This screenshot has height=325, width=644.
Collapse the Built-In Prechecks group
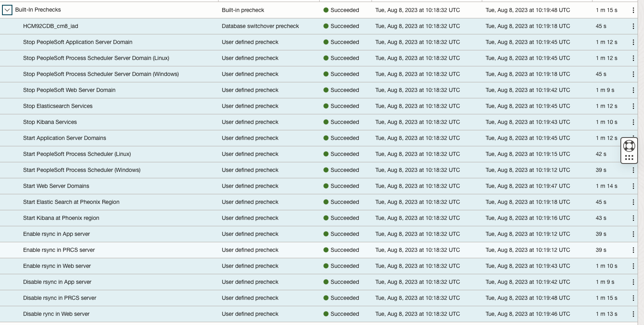tap(7, 10)
